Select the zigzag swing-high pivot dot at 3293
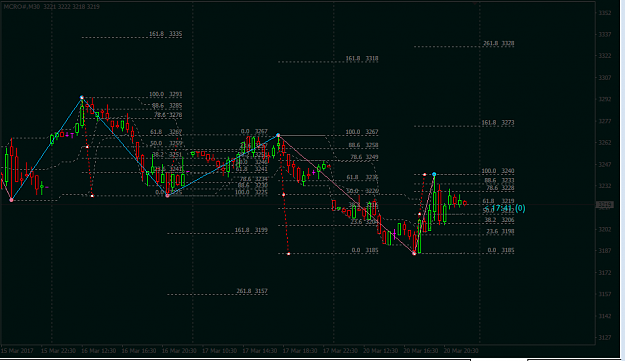The height and width of the screenshot is (361, 625). tap(82, 97)
